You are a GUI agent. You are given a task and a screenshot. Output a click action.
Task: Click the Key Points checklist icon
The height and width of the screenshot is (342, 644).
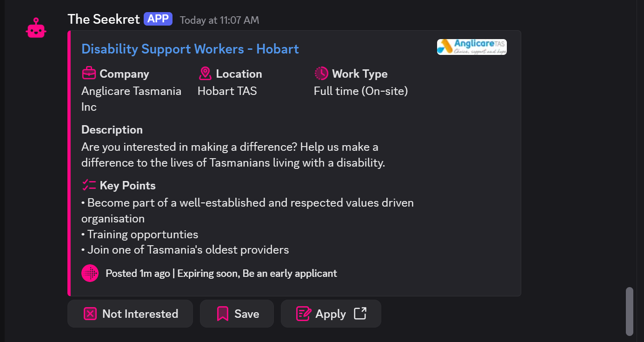[88, 185]
